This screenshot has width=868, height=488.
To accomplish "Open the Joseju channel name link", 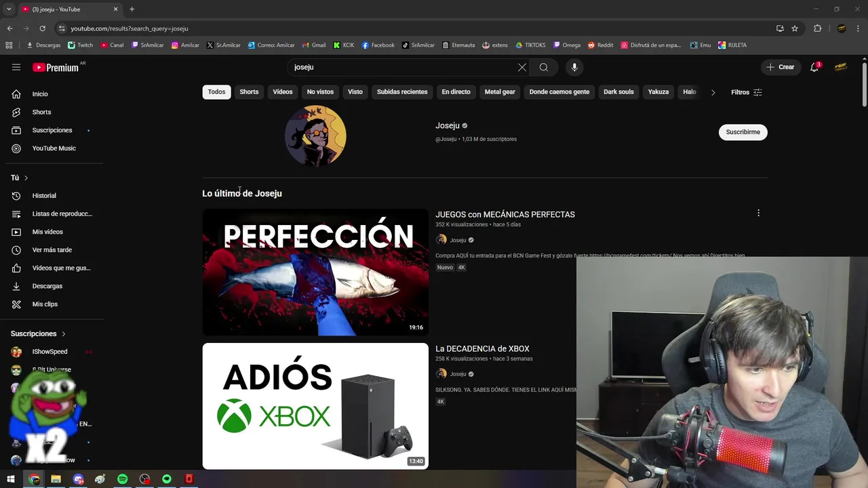I will (448, 125).
